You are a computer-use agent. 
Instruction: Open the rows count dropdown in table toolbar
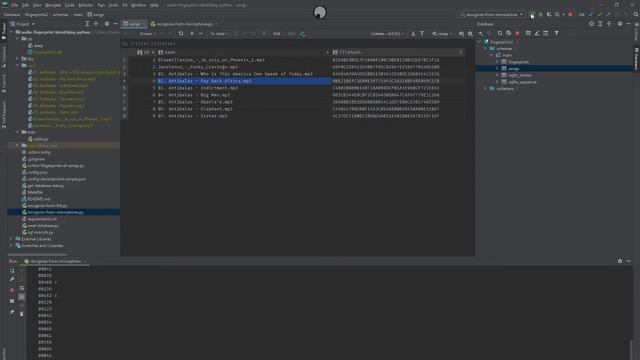(x=148, y=33)
